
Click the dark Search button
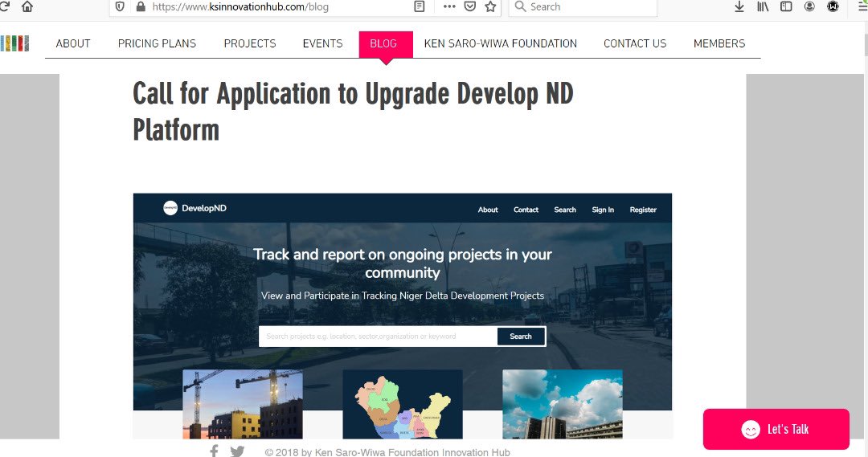click(521, 337)
